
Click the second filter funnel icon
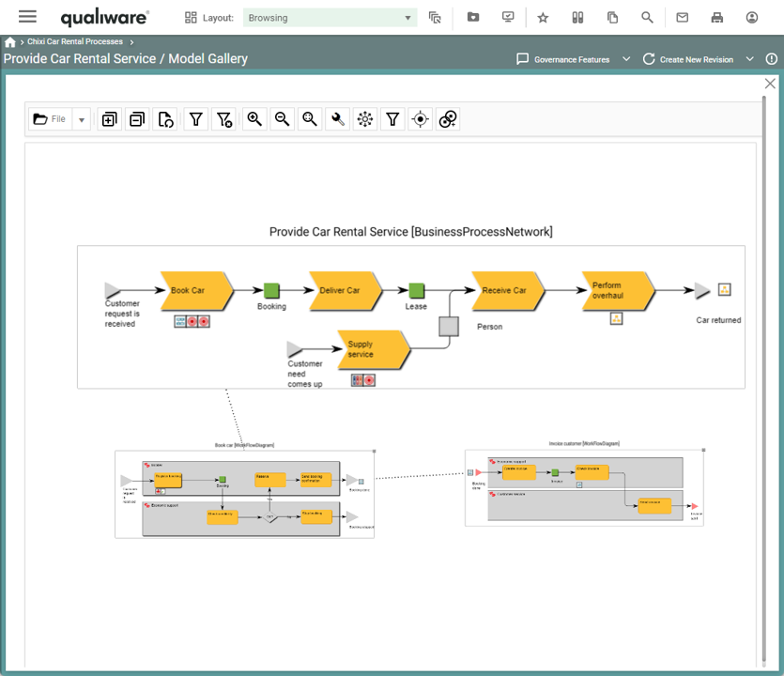392,119
